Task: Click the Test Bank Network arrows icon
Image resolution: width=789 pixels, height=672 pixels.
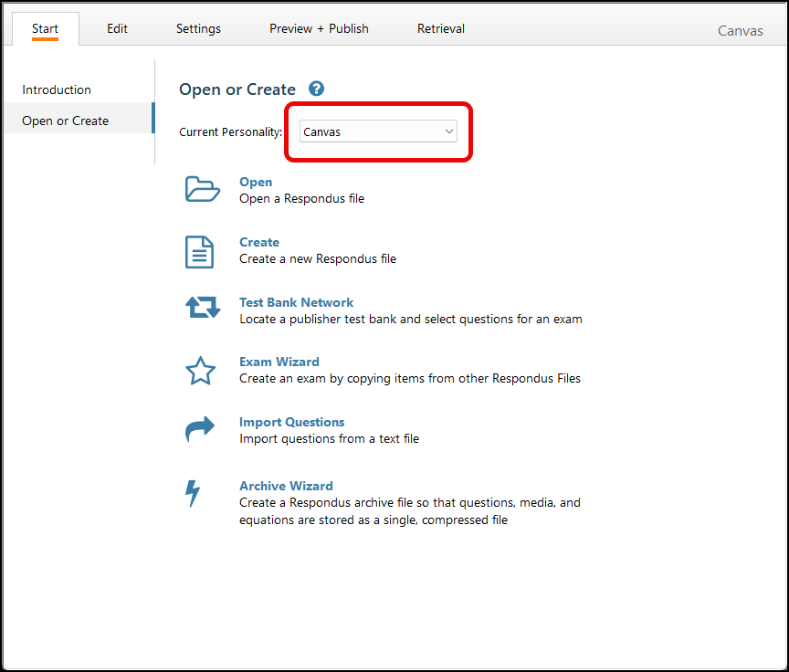Action: click(202, 309)
